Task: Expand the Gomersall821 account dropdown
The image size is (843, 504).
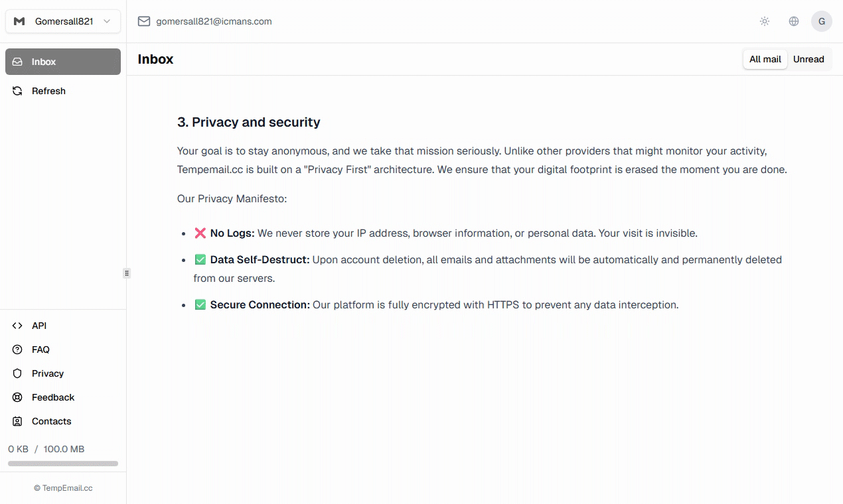Action: (x=62, y=21)
